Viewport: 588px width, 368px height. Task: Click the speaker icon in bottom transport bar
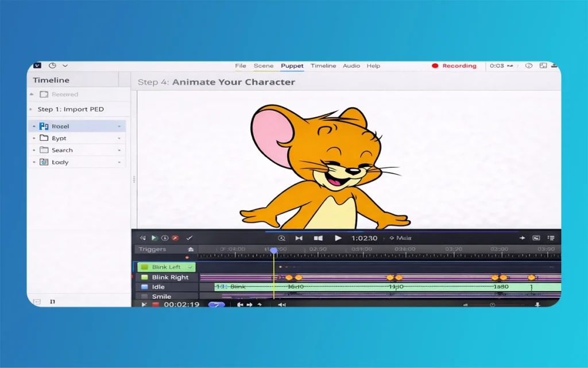(281, 305)
